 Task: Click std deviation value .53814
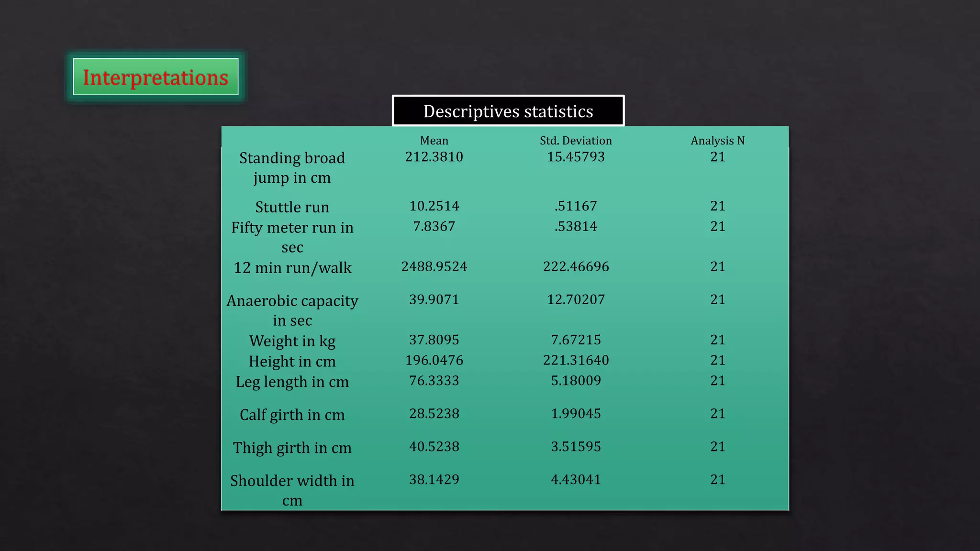pyautogui.click(x=576, y=226)
